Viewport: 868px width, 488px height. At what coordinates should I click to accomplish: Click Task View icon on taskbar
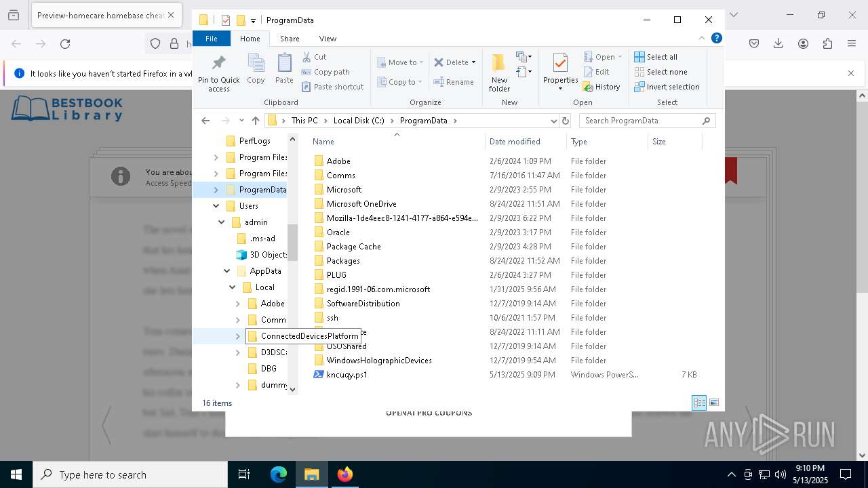[244, 474]
